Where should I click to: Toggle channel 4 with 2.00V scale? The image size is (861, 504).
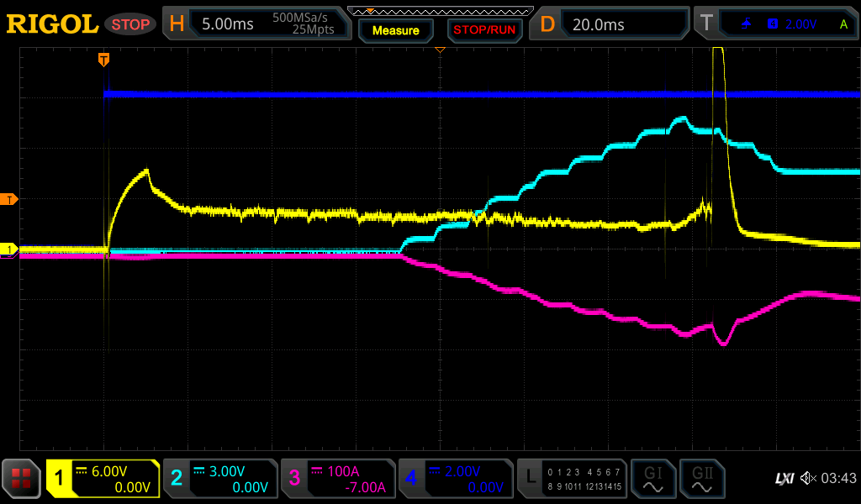(x=456, y=479)
